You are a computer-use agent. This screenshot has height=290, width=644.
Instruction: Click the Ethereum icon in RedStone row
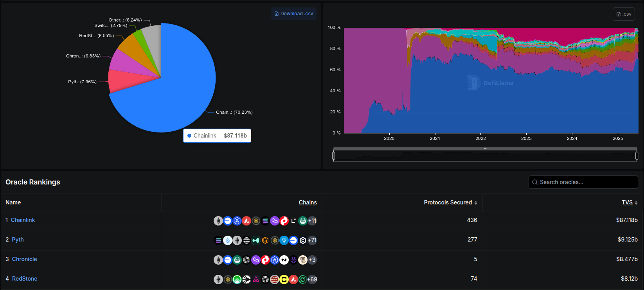[218, 279]
